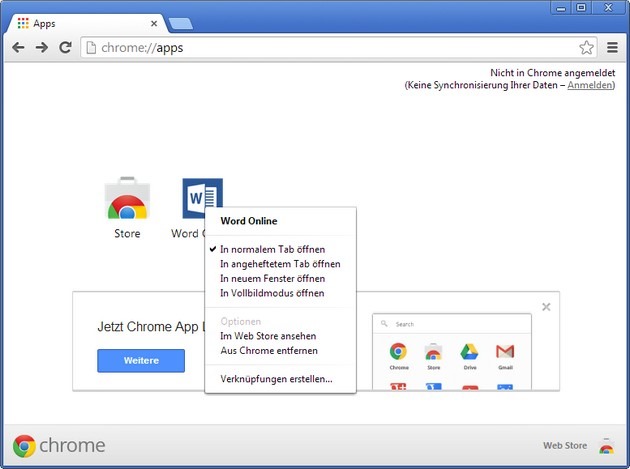Click the 'Store' app label
This screenshot has width=630, height=469.
127,233
